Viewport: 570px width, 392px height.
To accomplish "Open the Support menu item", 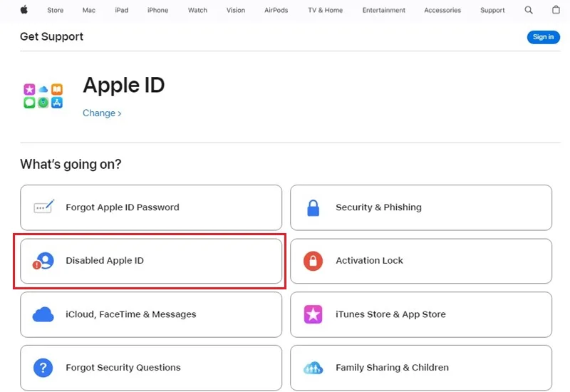I will pos(492,10).
